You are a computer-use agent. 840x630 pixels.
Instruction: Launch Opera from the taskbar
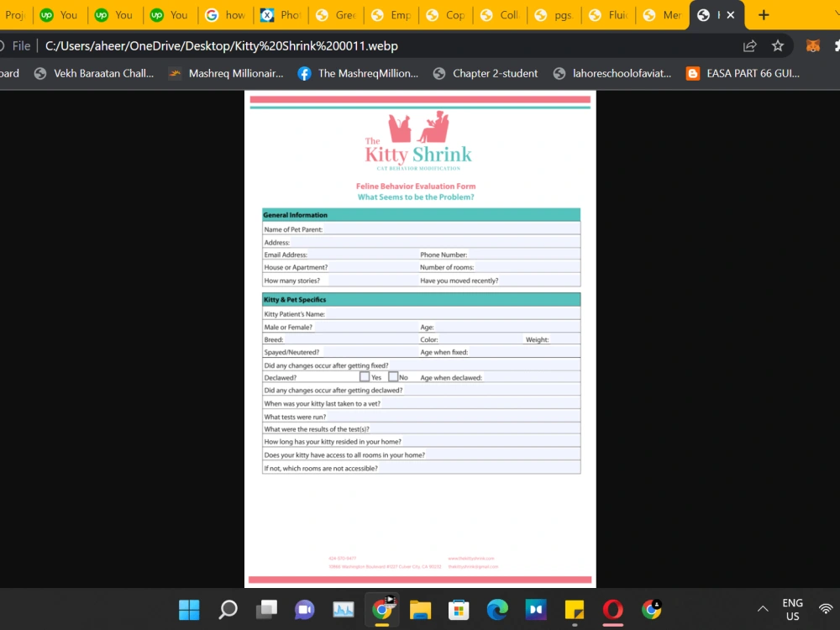(x=612, y=611)
